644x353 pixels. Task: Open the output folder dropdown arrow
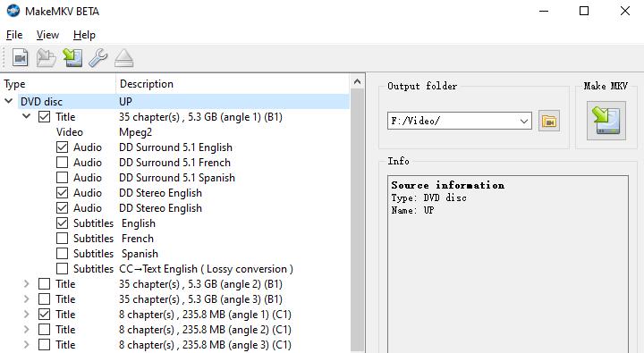point(523,121)
